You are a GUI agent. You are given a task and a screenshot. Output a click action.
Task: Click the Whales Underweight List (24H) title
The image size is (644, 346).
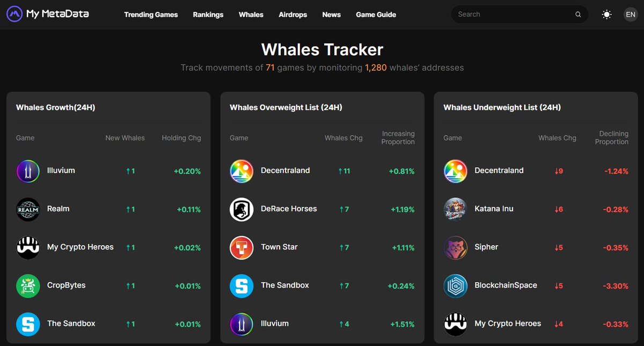502,107
